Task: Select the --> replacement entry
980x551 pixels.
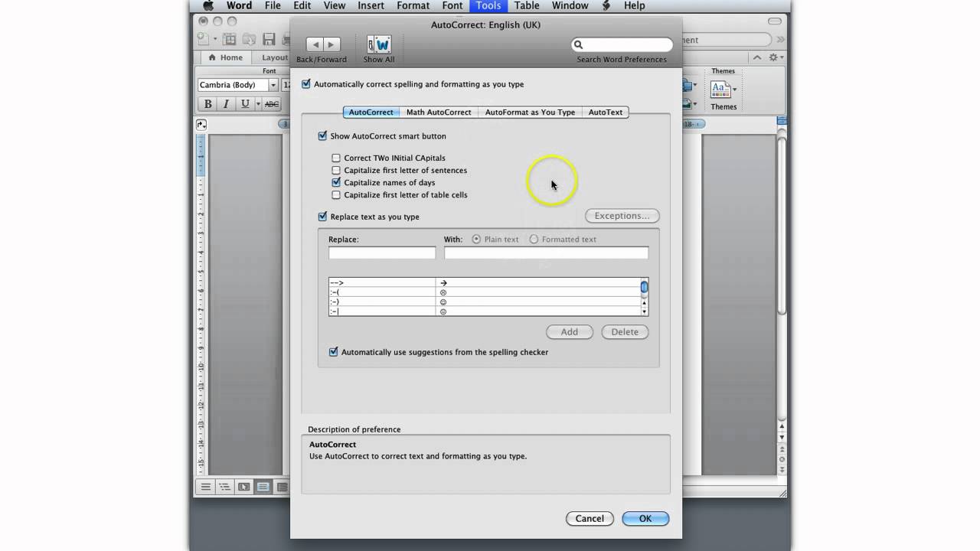Action: 485,283
